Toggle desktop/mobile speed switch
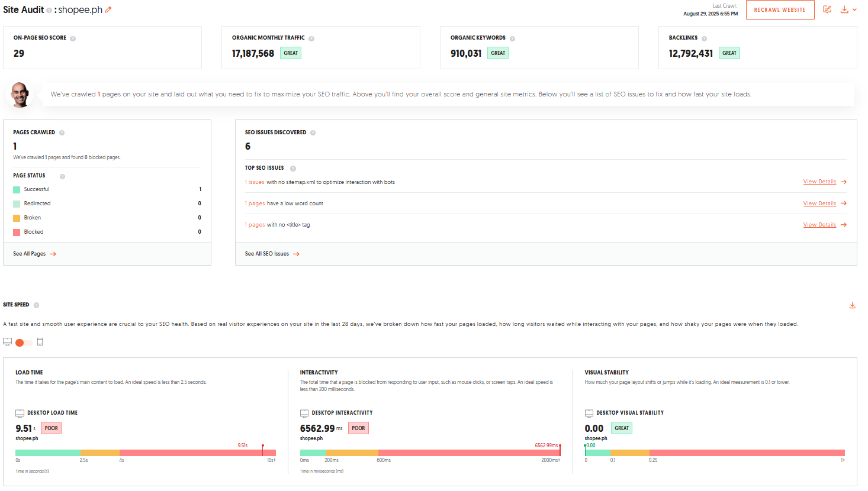Screen dimensions: 868x491 pyautogui.click(x=24, y=343)
